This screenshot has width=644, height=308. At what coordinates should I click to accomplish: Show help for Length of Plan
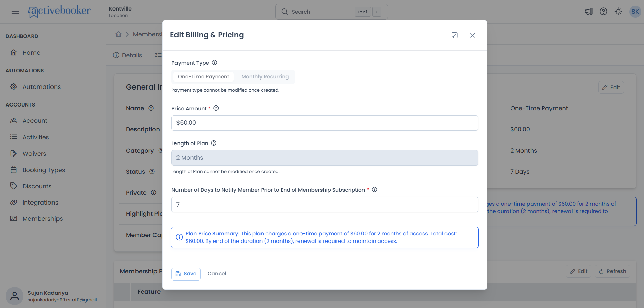click(214, 143)
